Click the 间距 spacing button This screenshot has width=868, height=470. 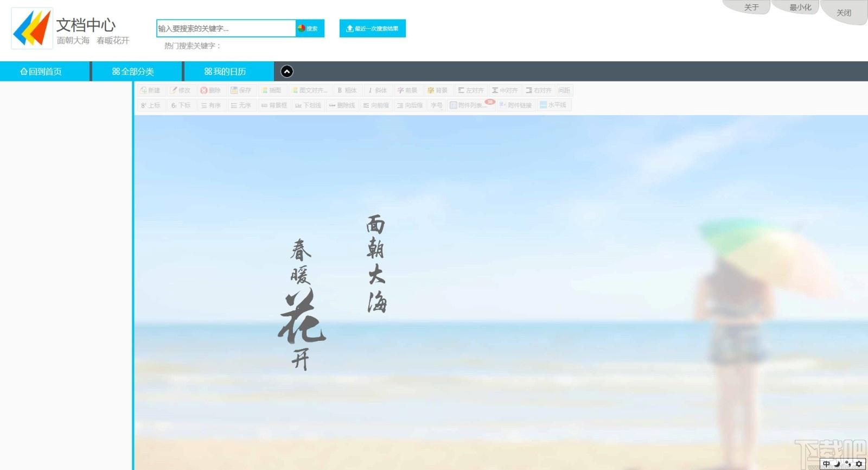(x=564, y=90)
